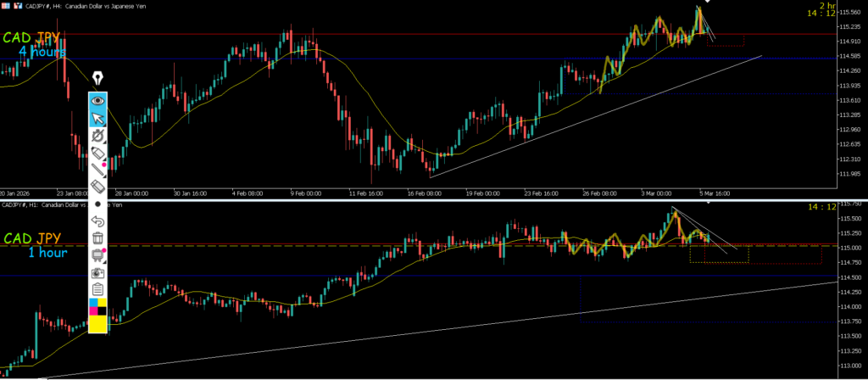Click the chart icon beside CADJPY H4 title
Screen dimensions: 868x380
[x=16, y=4]
